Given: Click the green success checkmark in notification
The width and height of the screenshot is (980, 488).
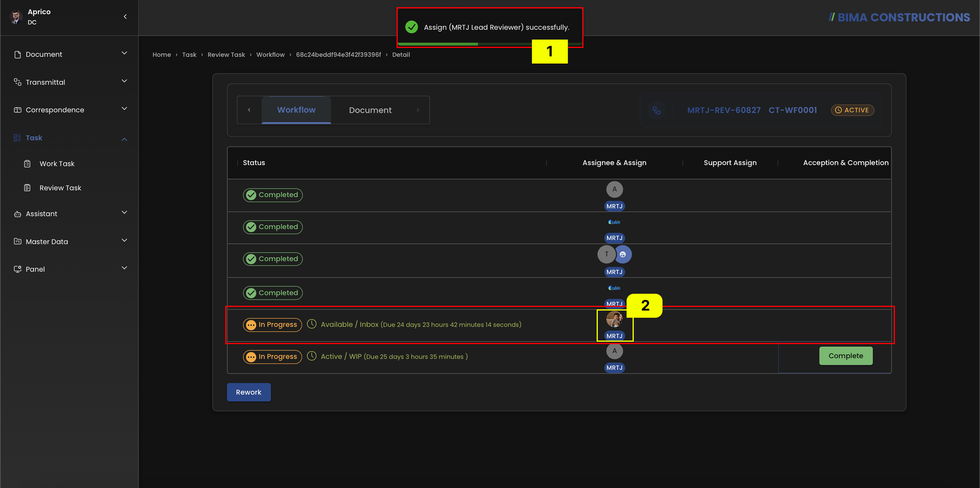Looking at the screenshot, I should pyautogui.click(x=412, y=27).
